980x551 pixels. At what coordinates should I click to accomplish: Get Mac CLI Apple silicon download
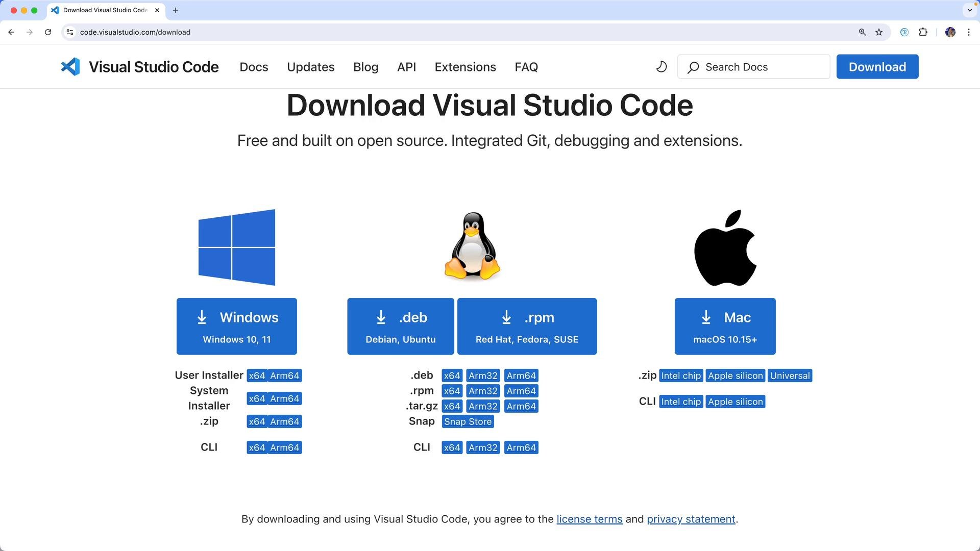pos(736,402)
